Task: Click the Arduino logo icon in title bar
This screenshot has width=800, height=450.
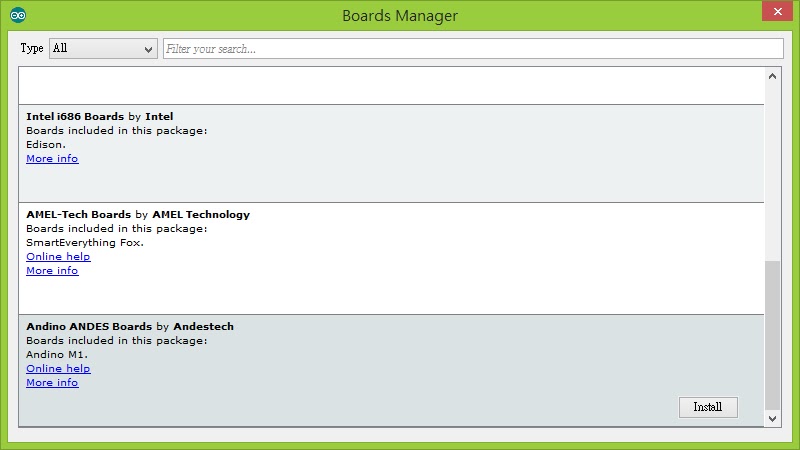Action: (18, 15)
